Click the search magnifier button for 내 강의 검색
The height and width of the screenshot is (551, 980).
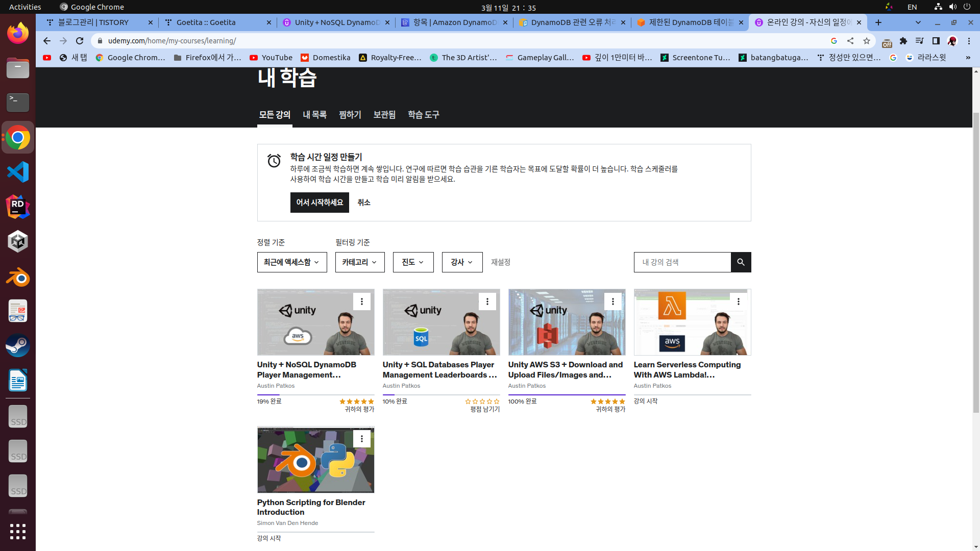click(741, 262)
